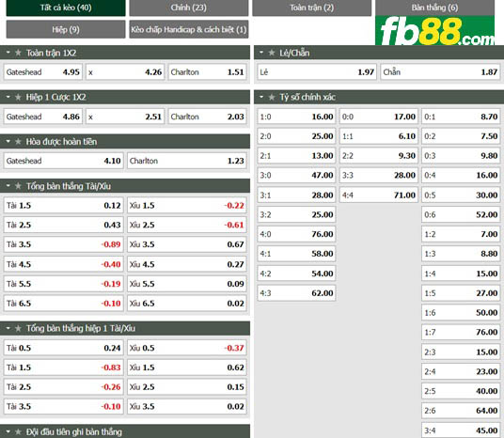The width and height of the screenshot is (504, 438).
Task: Collapse Tổng bàn thắng Tài/Xỉu section arrow
Action: (8, 186)
